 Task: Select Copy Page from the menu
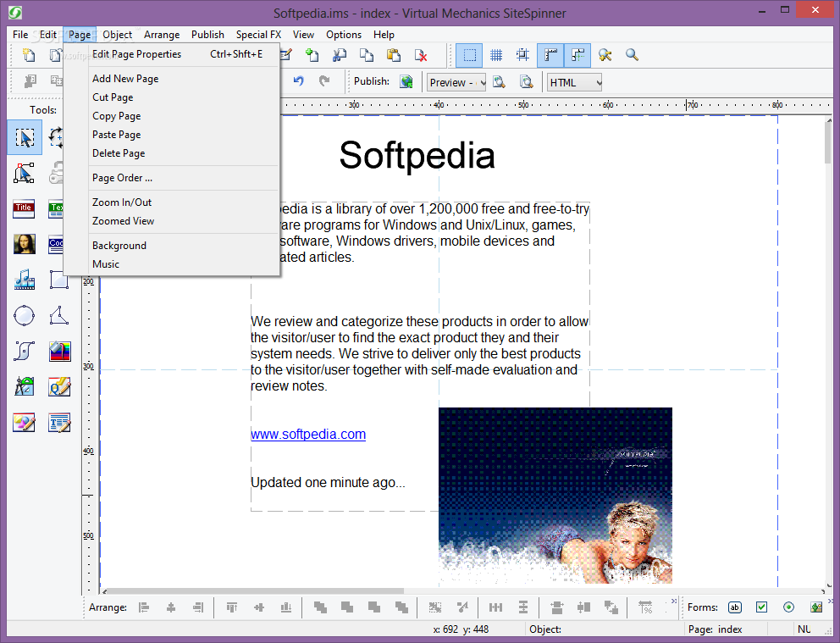click(171, 116)
